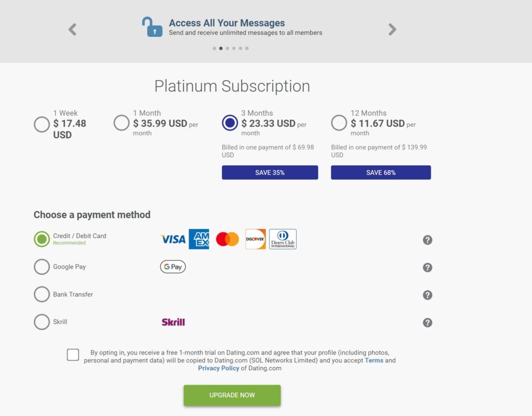Go to previous slide with left chevron
Viewport: 532px width, 416px height.
[x=72, y=30]
